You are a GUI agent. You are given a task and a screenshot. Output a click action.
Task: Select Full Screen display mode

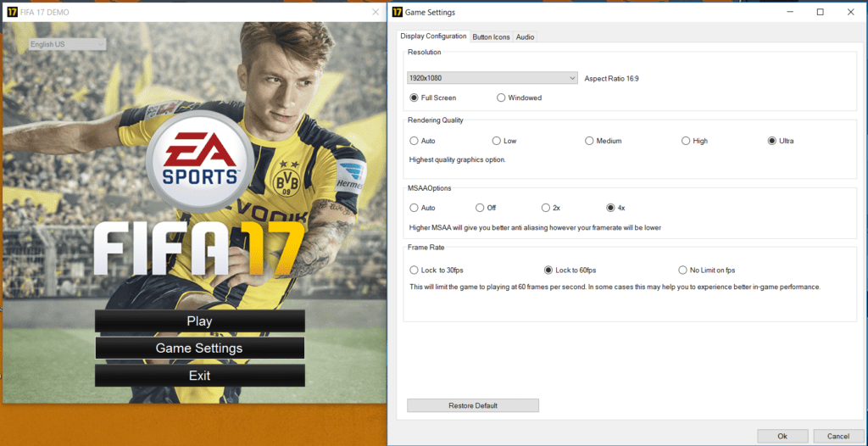tap(414, 98)
